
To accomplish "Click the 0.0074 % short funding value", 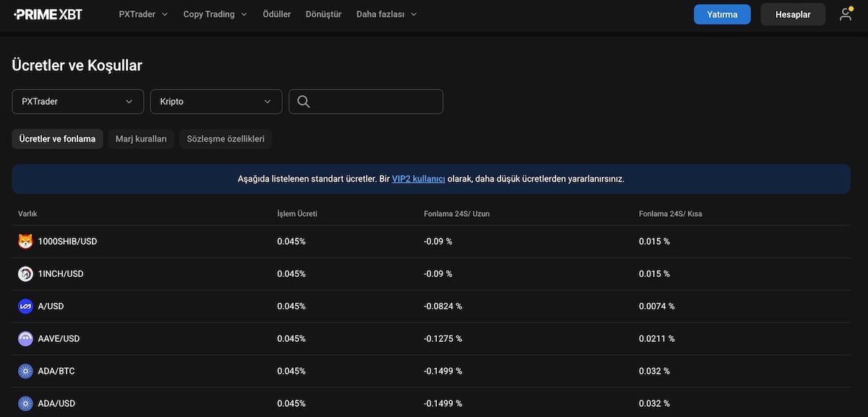I will pos(657,306).
